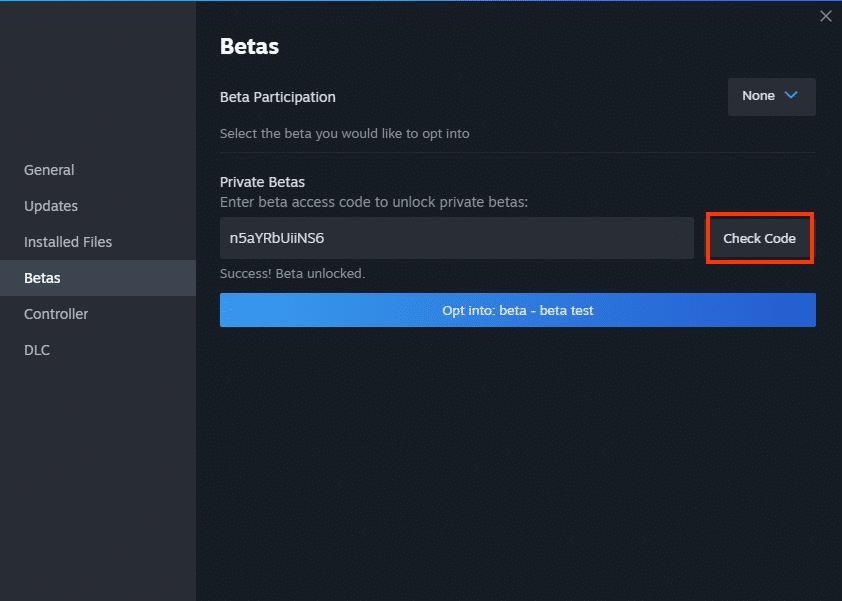Click the beta access code field
842x601 pixels.
456,238
